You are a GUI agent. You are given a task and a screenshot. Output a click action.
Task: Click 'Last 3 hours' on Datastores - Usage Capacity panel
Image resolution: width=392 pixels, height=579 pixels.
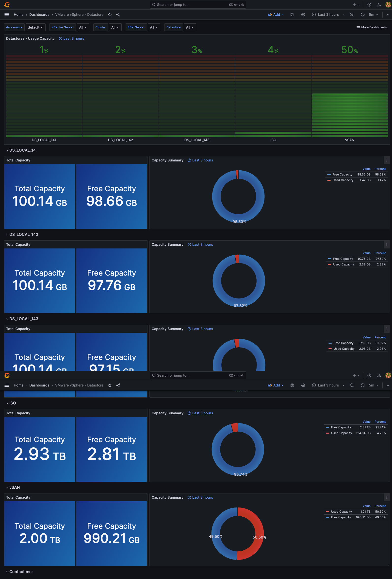71,38
